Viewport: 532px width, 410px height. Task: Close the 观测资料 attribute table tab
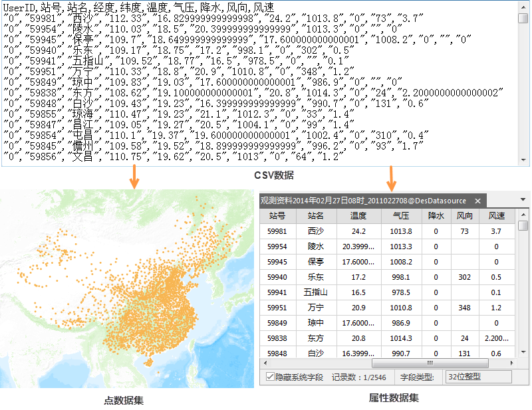coord(477,201)
